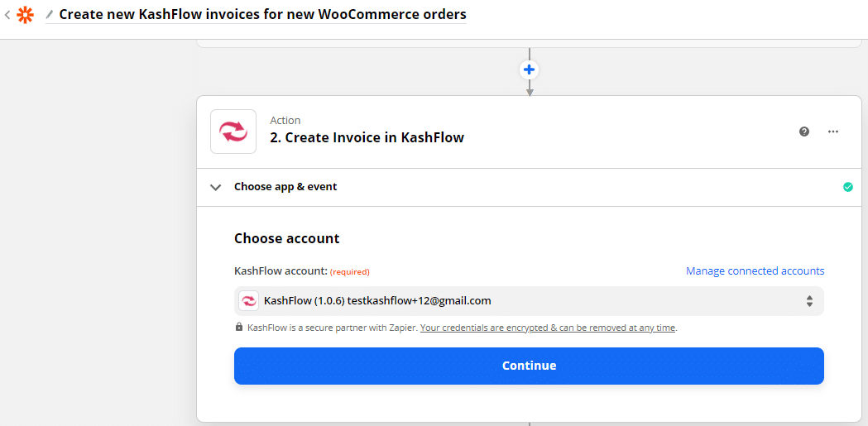
Task: Open help via the question mark icon
Action: click(x=804, y=132)
